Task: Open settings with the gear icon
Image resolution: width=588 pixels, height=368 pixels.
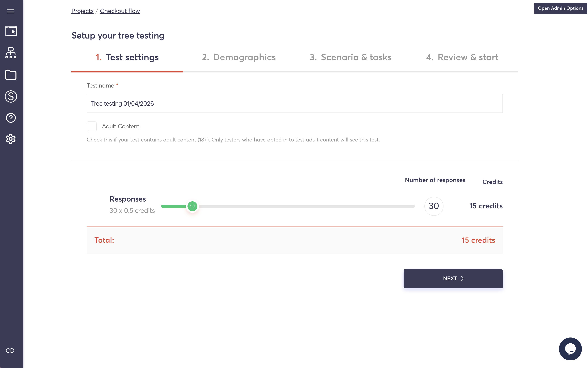Action: (x=11, y=139)
